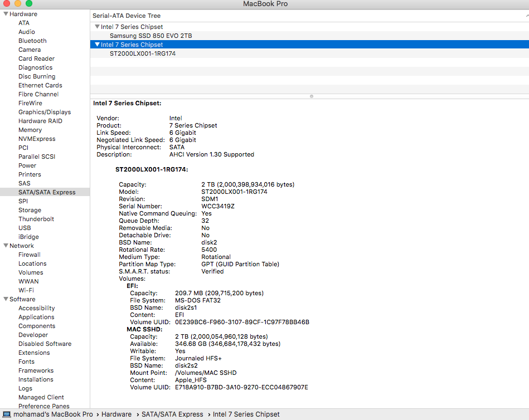Select Locations under Network

click(32, 263)
